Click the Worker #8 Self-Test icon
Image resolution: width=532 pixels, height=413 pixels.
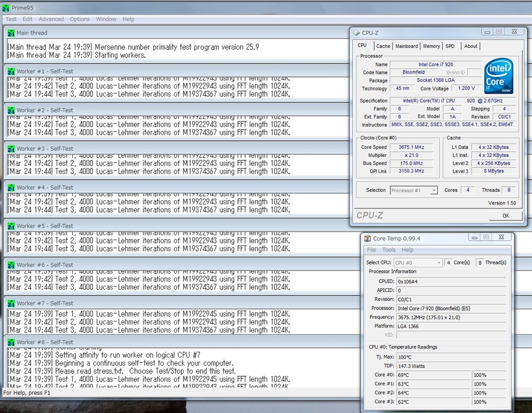click(x=10, y=342)
